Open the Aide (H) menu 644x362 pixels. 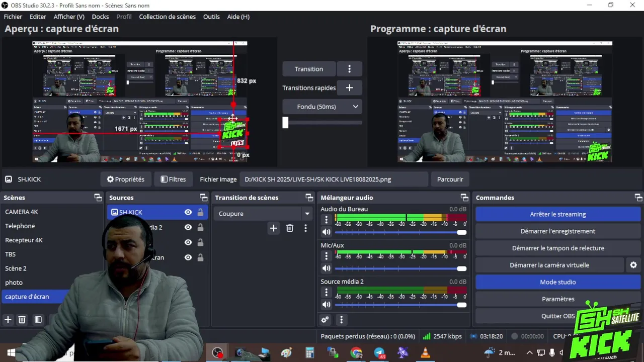point(238,17)
